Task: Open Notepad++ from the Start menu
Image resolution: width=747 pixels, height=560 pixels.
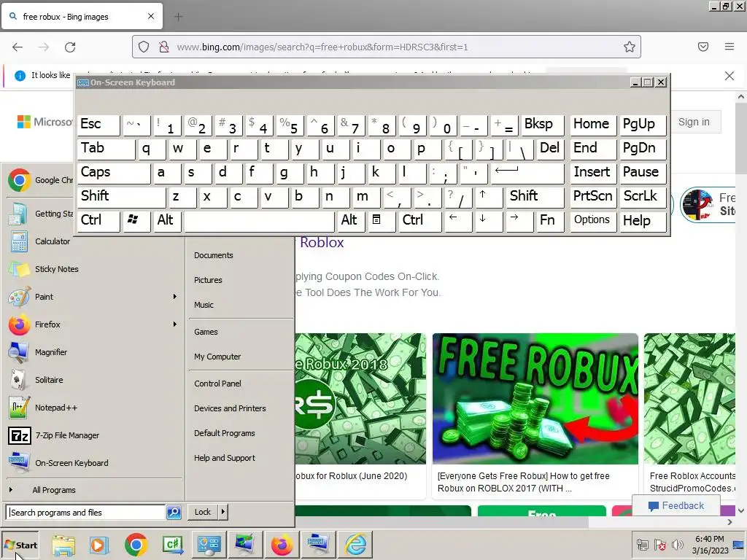Action: click(93, 408)
